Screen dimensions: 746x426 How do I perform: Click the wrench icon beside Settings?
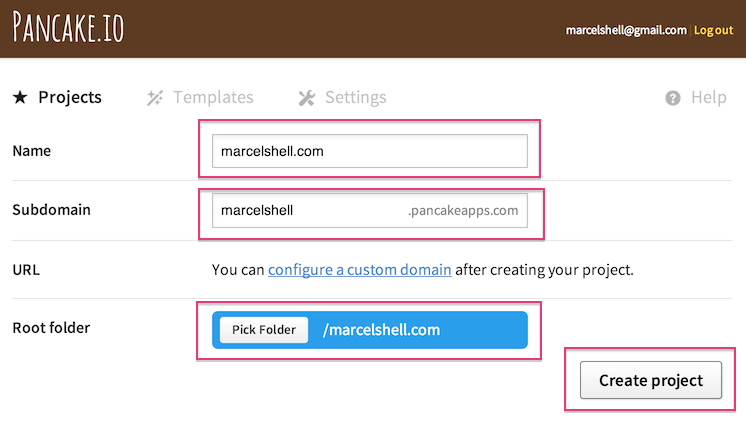[307, 97]
